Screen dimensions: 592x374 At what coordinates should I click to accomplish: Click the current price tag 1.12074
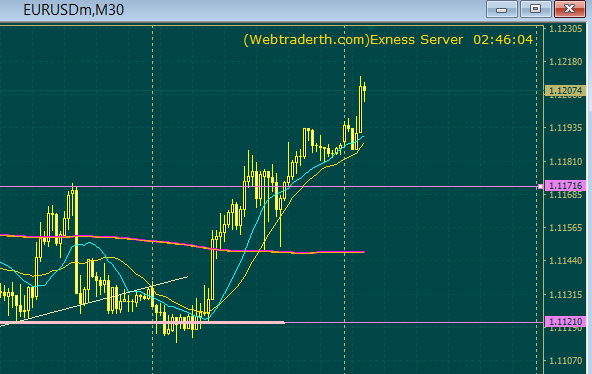(x=566, y=91)
